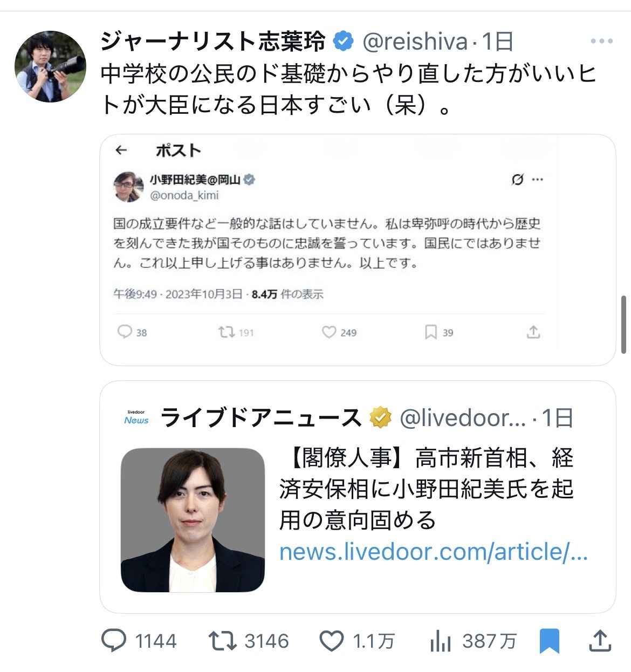
Task: Click the livedoor News logo avatar
Action: pos(136,417)
